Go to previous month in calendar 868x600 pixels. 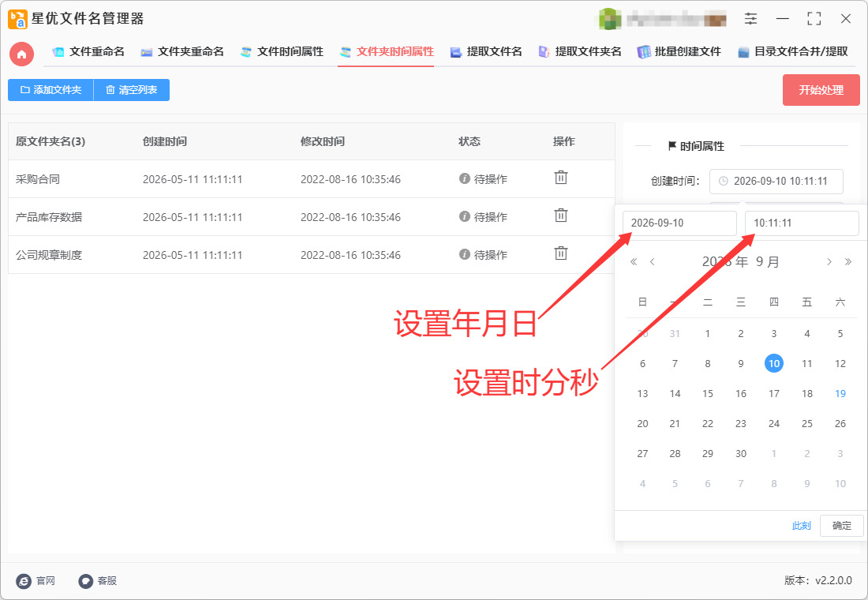point(653,261)
